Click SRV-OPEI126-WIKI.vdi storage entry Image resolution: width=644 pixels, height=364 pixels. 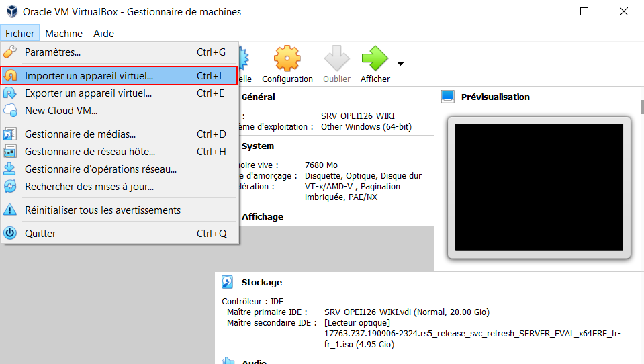coord(406,312)
